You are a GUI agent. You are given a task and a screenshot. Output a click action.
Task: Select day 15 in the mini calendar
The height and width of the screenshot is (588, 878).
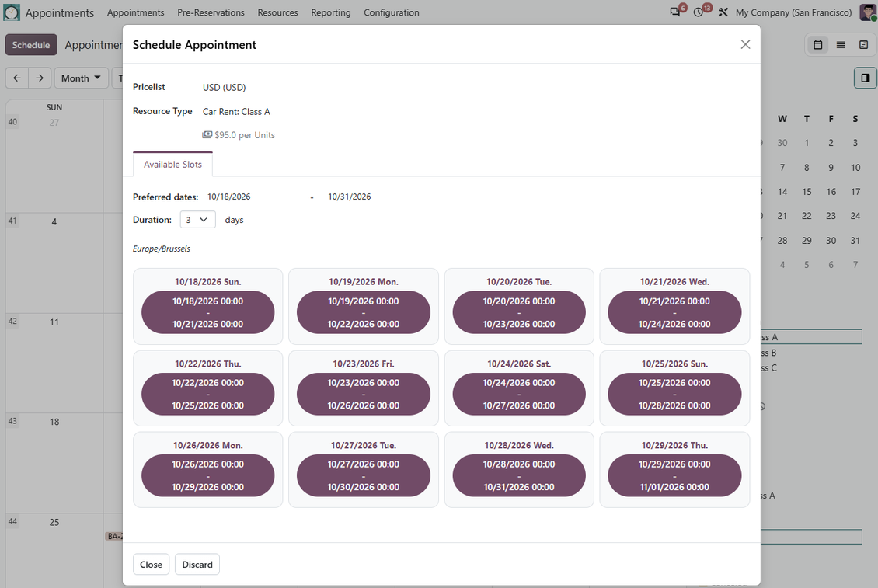(x=807, y=192)
